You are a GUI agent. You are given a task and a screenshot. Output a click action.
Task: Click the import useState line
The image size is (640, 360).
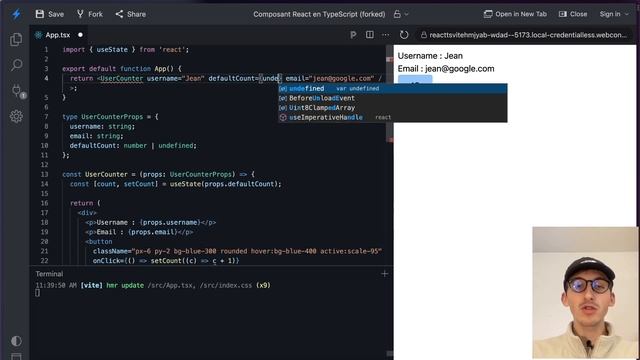(x=125, y=50)
